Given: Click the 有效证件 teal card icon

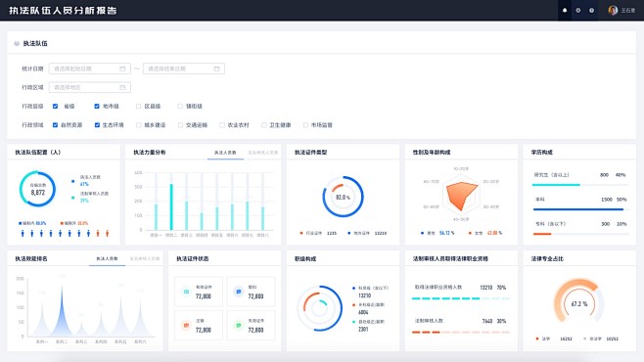Looking at the screenshot, I should 186,292.
